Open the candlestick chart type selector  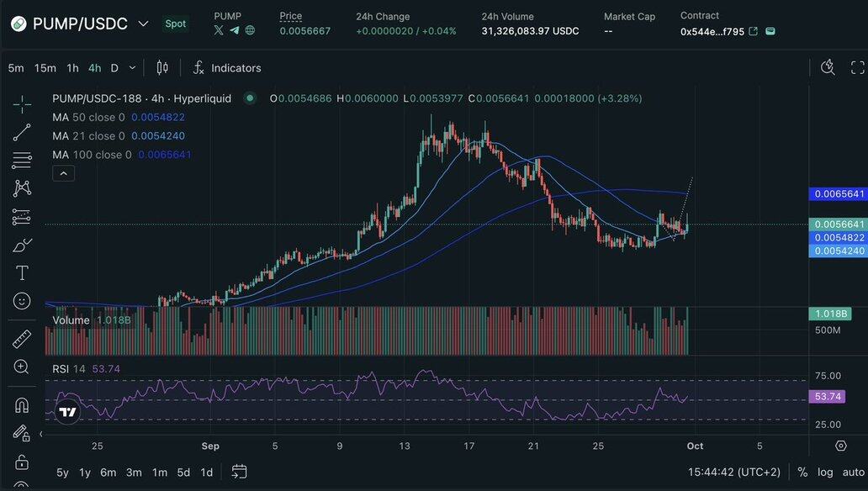click(x=162, y=67)
